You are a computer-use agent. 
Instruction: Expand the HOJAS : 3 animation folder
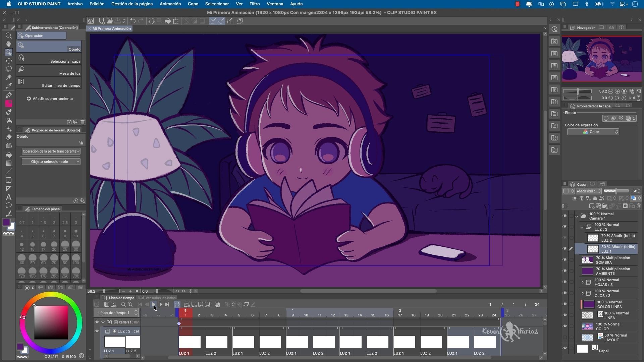(583, 282)
